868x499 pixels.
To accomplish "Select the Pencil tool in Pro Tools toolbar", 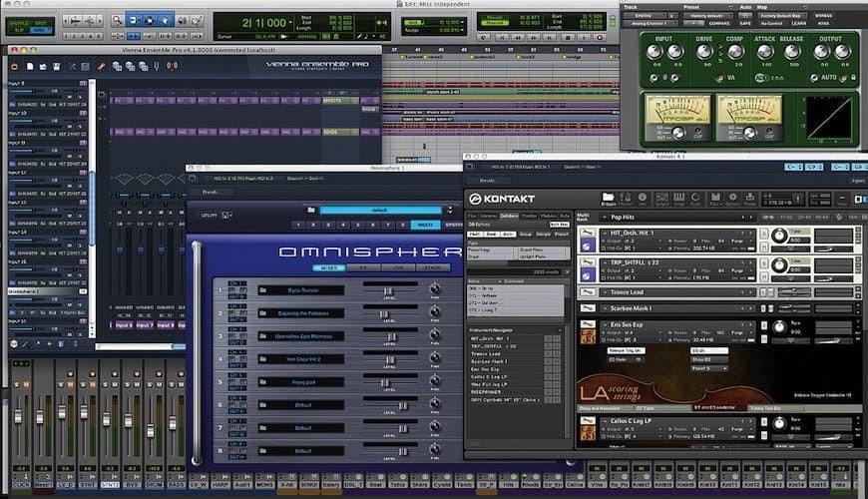I will point(197,21).
